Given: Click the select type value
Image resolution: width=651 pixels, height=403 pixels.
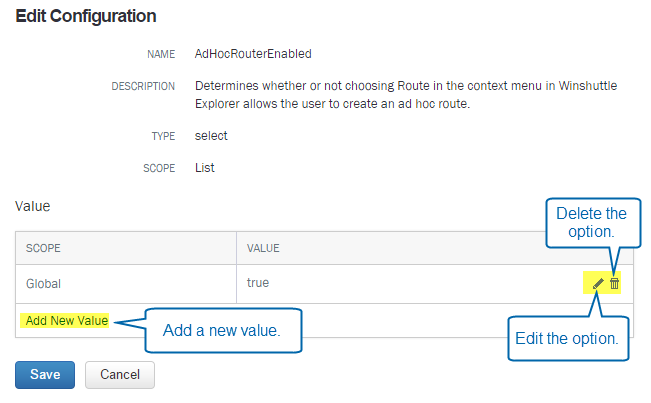Looking at the screenshot, I should coord(211,136).
